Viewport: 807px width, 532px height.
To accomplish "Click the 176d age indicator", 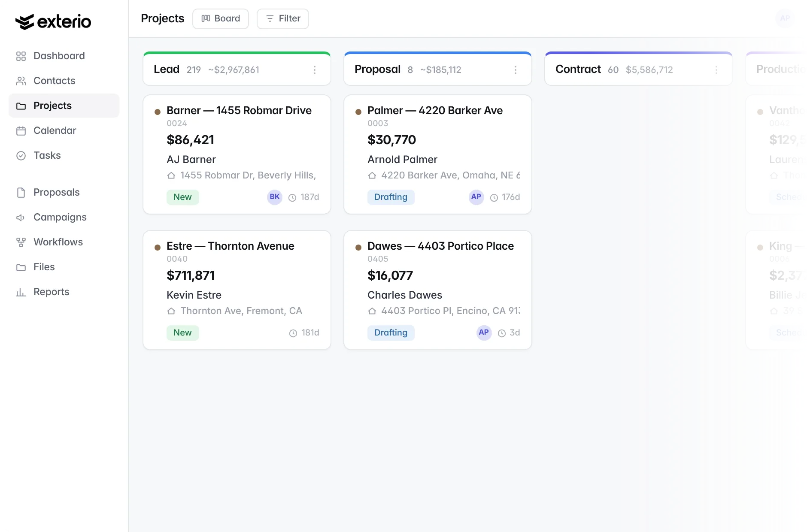I will (x=505, y=197).
